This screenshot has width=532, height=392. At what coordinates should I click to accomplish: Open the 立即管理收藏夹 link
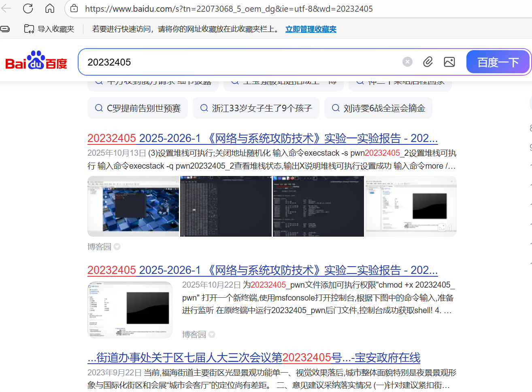pos(311,29)
